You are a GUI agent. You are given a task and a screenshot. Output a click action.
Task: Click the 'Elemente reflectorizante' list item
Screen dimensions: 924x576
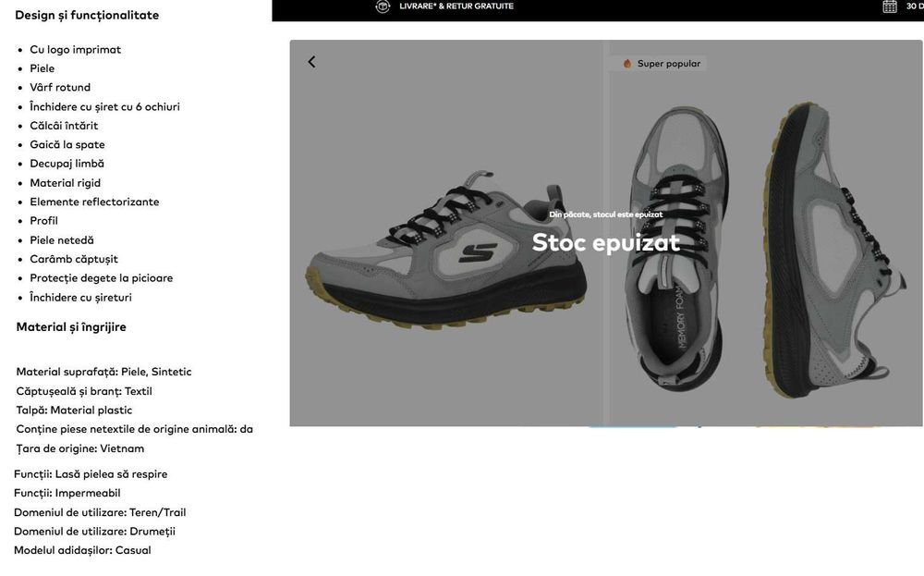point(94,202)
